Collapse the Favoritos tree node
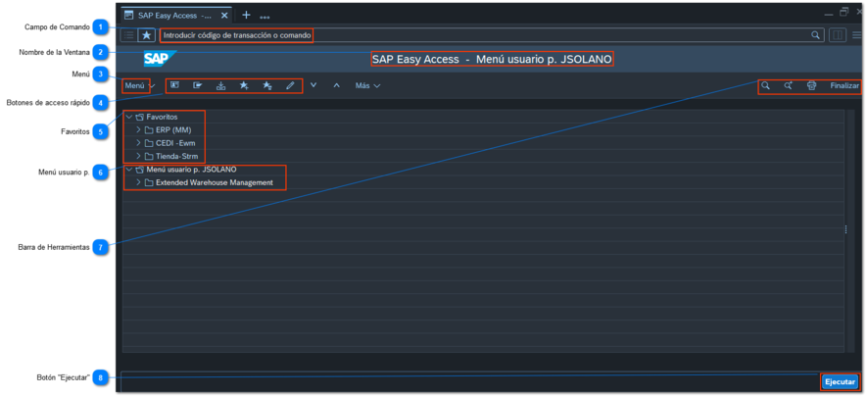The image size is (868, 397). [129, 117]
